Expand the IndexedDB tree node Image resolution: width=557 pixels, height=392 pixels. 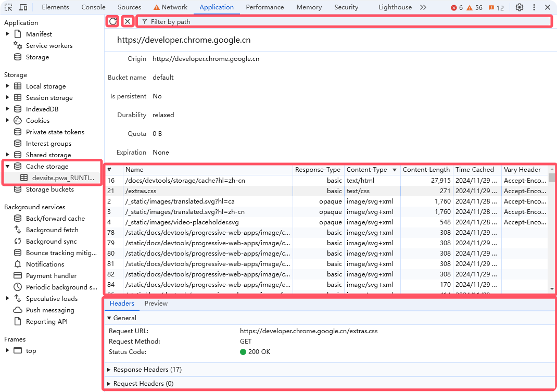click(x=8, y=109)
